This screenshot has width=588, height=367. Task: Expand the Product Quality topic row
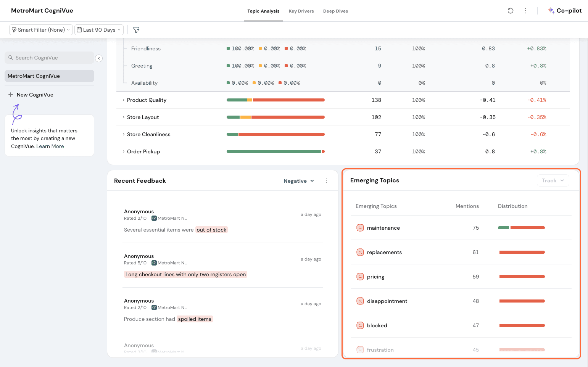coord(124,100)
